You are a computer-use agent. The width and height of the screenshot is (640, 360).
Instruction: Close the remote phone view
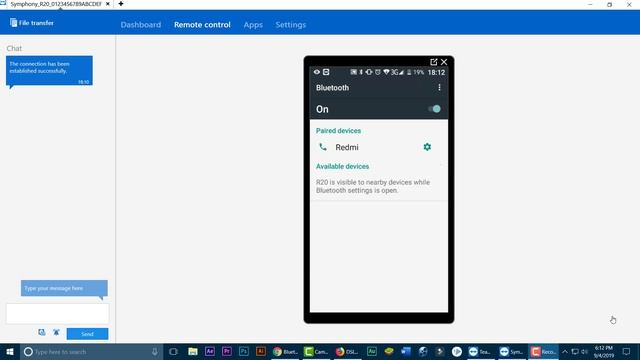(x=444, y=62)
